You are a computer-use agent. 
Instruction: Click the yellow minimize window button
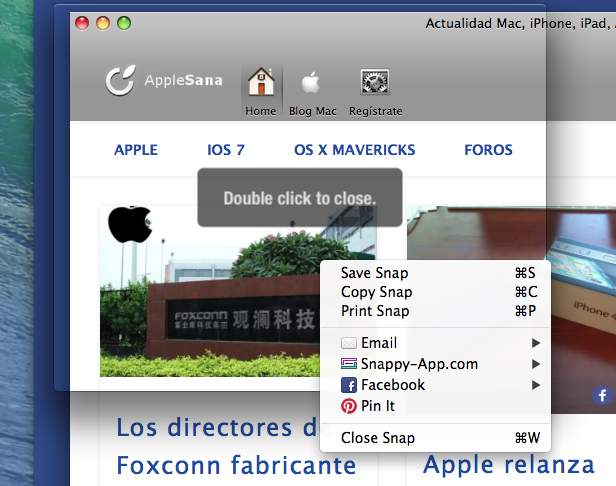[103, 23]
